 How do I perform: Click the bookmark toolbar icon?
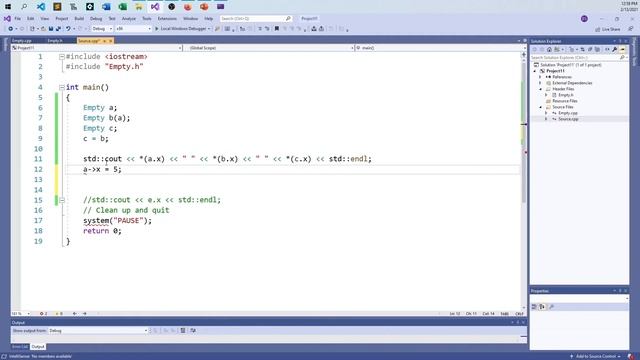pos(277,29)
